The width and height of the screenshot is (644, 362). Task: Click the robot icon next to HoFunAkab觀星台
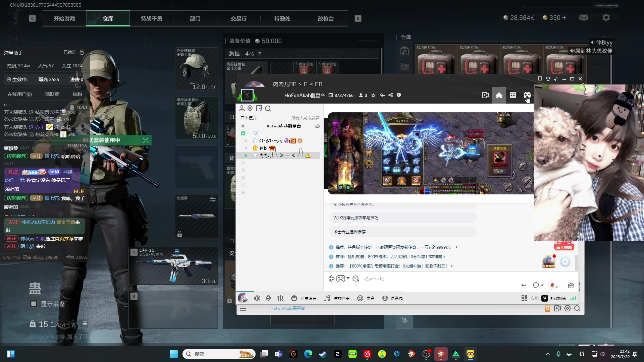point(317,126)
